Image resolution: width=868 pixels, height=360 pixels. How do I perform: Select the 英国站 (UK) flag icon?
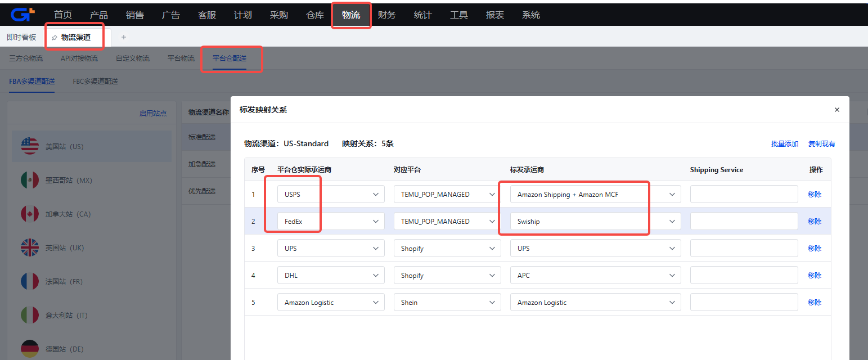click(30, 247)
